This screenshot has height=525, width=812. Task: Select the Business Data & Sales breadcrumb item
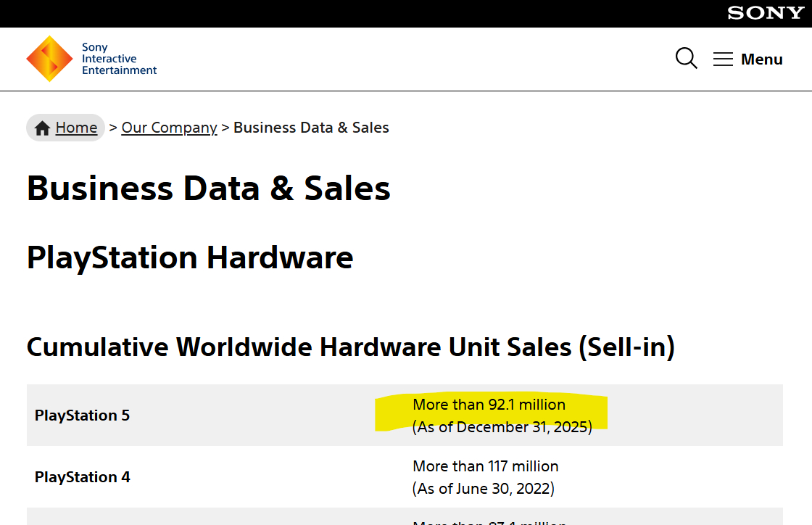point(311,128)
